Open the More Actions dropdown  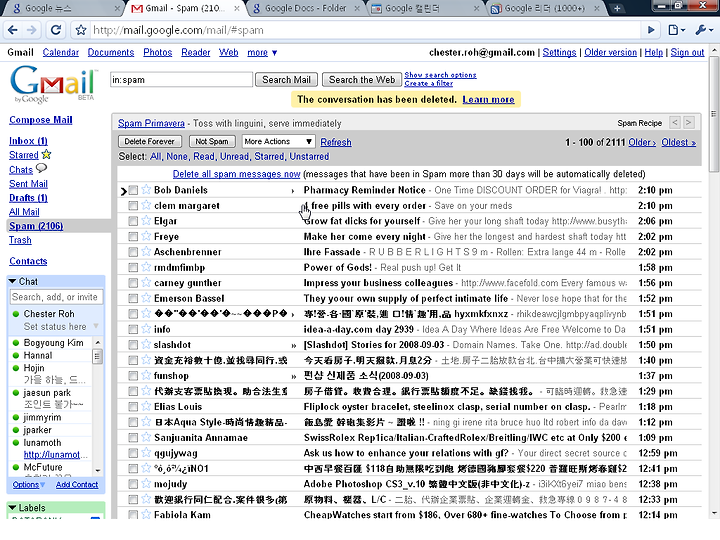pyautogui.click(x=278, y=141)
